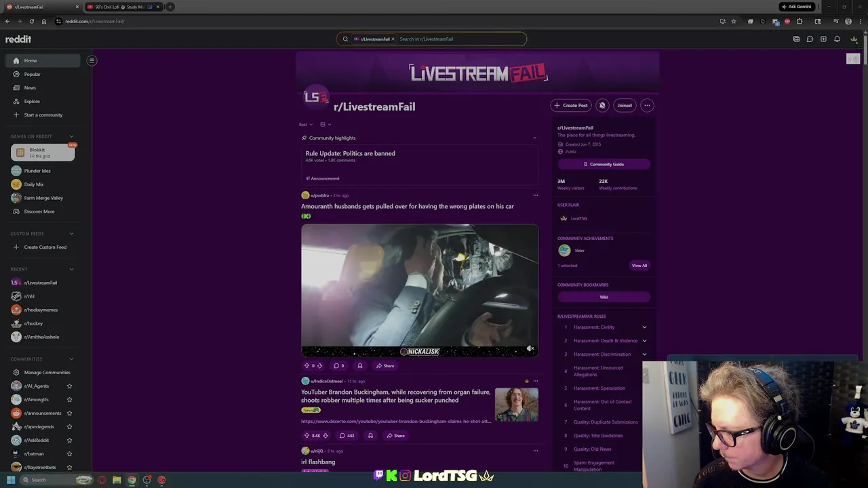
Task: Upvote the Brandon Buckingham post
Action: 307,436
